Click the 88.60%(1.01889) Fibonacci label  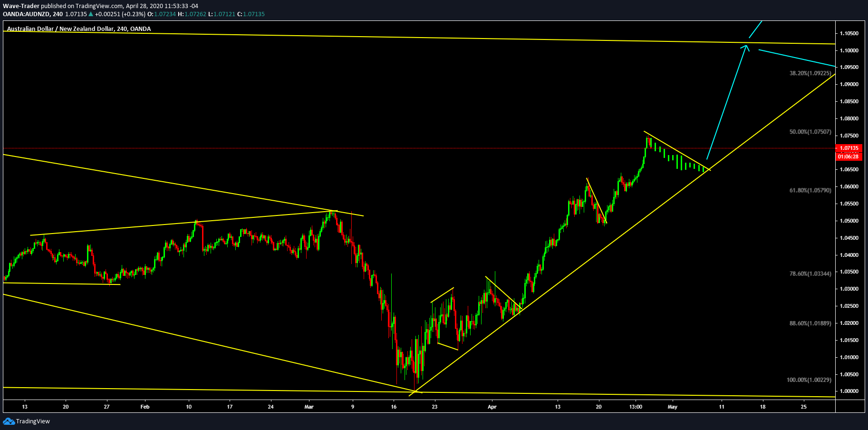tap(810, 323)
